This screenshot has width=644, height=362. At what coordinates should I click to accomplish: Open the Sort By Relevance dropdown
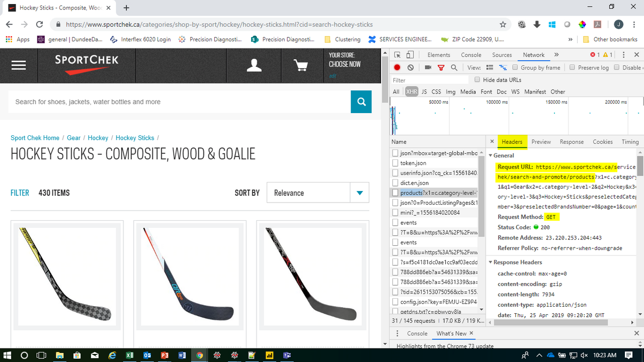(318, 193)
